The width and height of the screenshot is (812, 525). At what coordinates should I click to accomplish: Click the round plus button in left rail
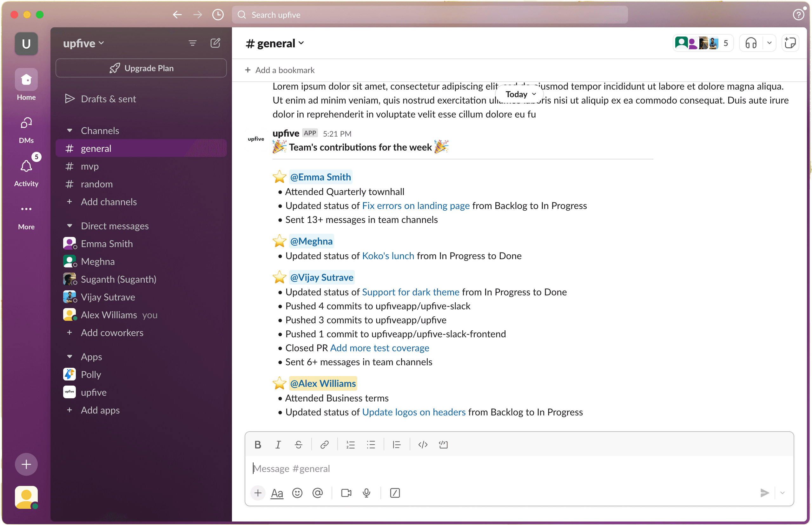pyautogui.click(x=26, y=464)
